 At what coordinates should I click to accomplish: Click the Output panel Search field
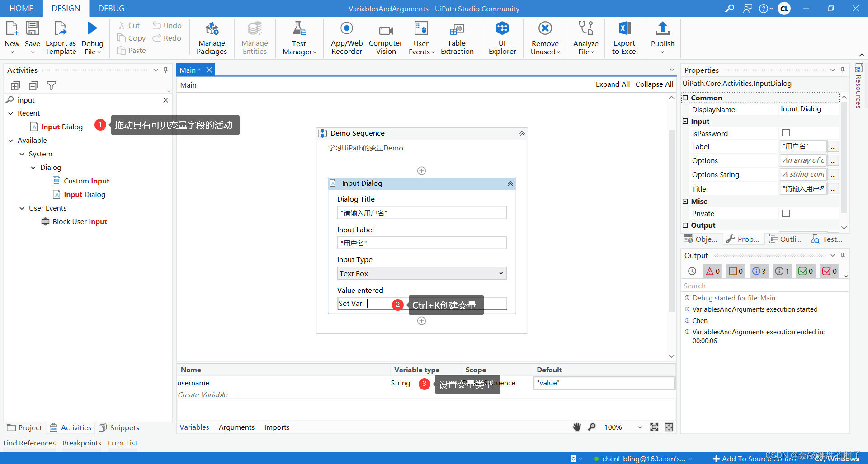764,286
